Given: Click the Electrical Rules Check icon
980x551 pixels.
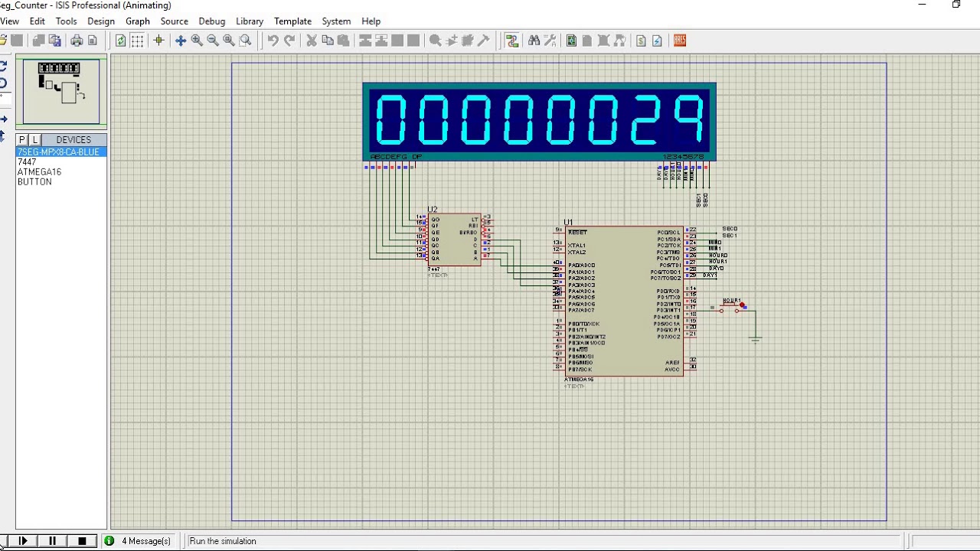Looking at the screenshot, I should coord(657,41).
